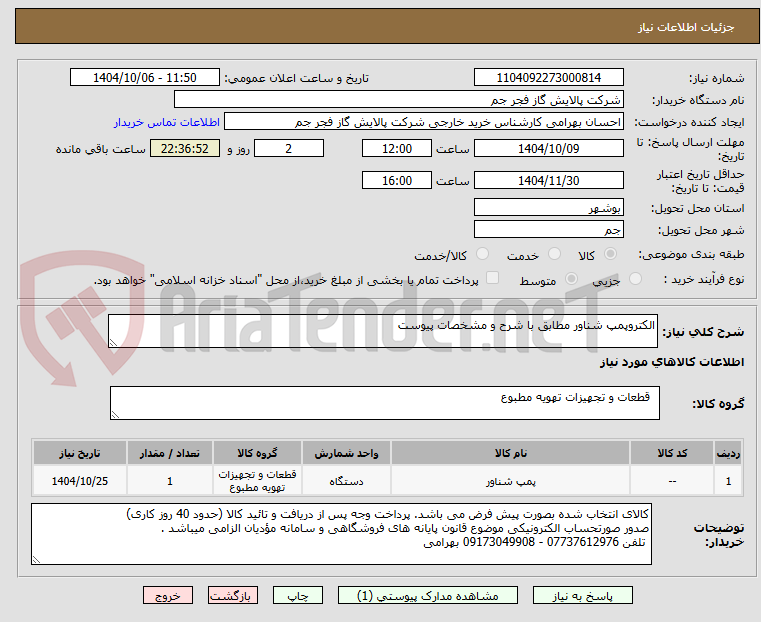761x622 pixels.
Task: Click the شرح کلی نیاز description textarea
Action: coord(383,331)
